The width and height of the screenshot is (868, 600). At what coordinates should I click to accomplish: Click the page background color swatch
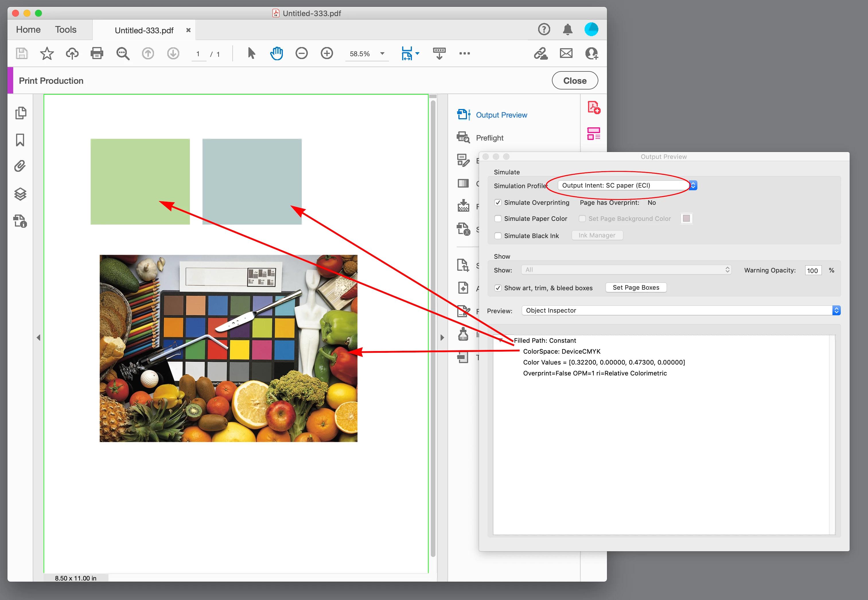(686, 219)
